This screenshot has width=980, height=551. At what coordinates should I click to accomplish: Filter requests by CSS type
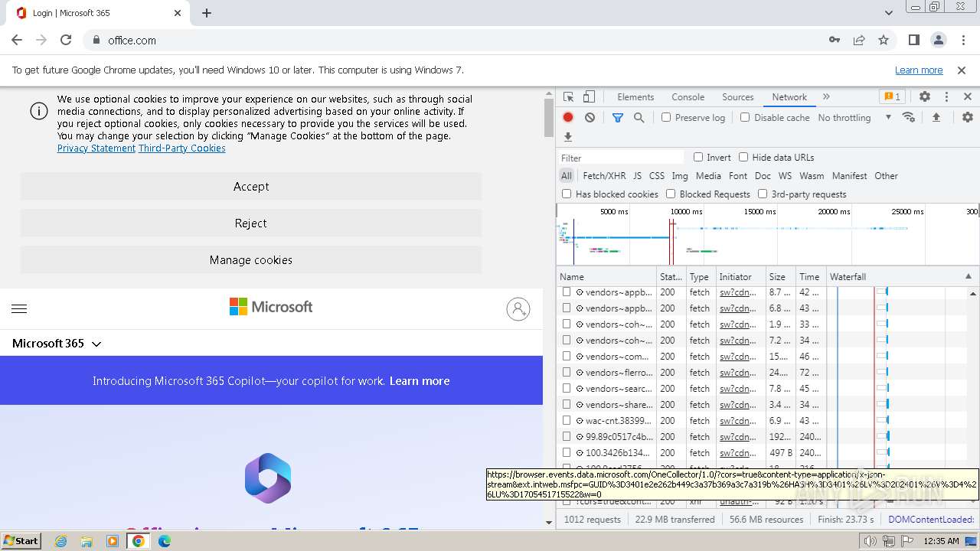[657, 176]
